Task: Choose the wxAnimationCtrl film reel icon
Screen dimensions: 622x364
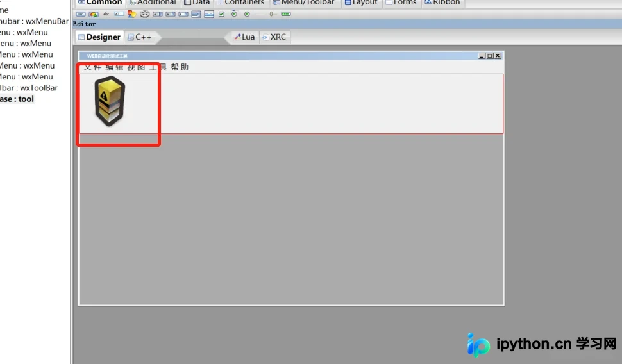Action: pos(145,14)
